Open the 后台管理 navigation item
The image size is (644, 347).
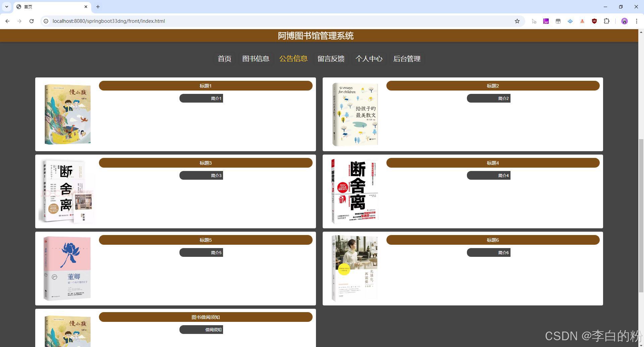(x=407, y=59)
